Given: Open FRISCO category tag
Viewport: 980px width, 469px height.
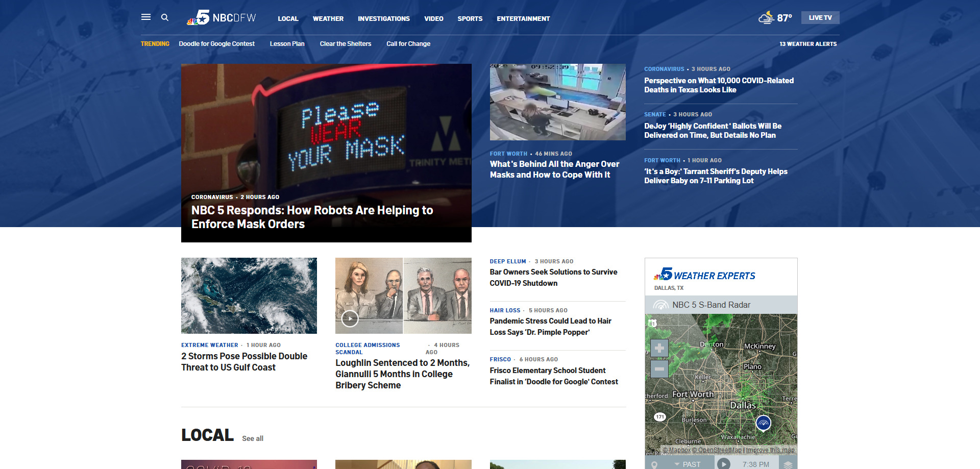Looking at the screenshot, I should pyautogui.click(x=500, y=359).
